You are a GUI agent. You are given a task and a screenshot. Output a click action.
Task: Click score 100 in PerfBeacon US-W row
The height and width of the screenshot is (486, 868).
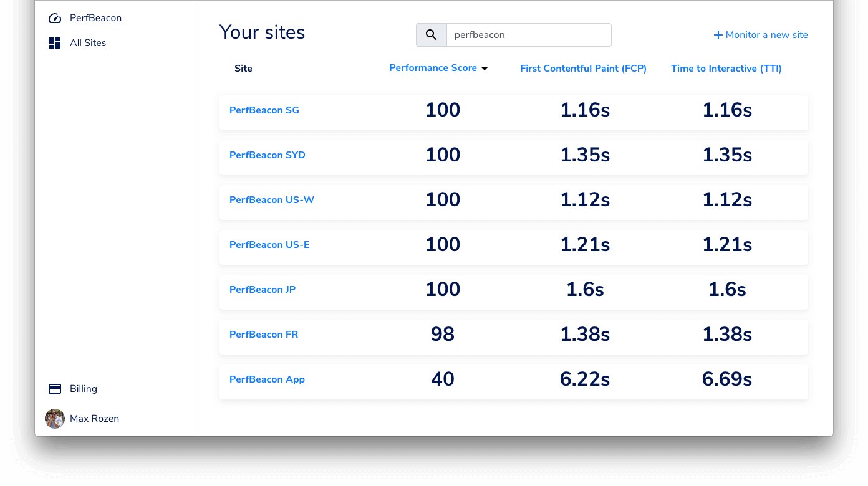(x=443, y=199)
